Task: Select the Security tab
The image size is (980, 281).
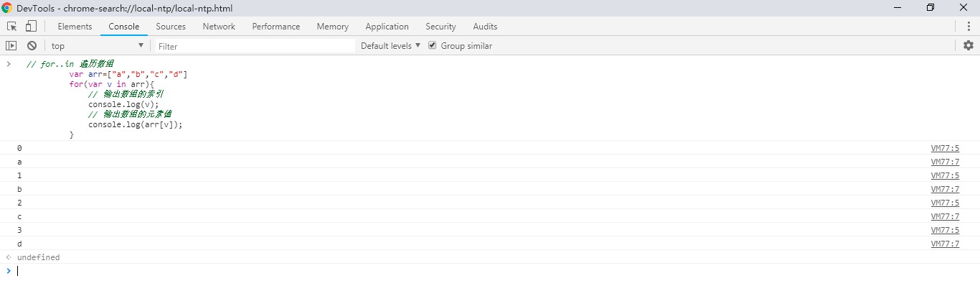Action: [440, 27]
